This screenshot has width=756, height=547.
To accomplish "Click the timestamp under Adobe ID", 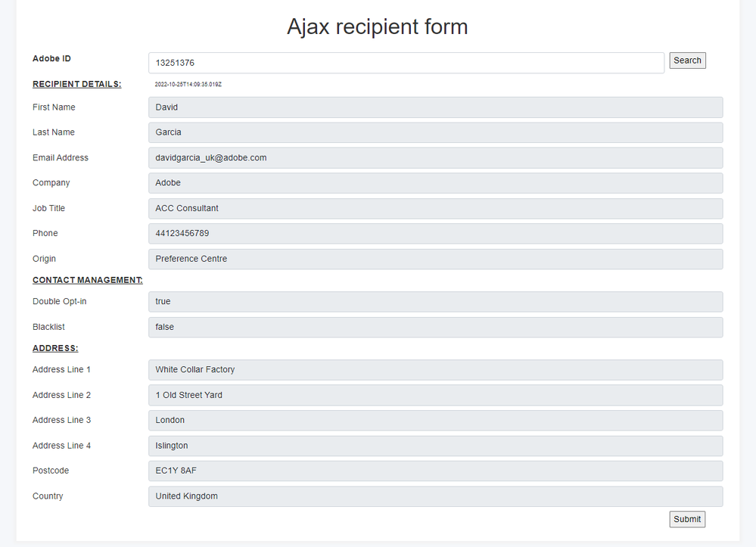I will tap(188, 85).
